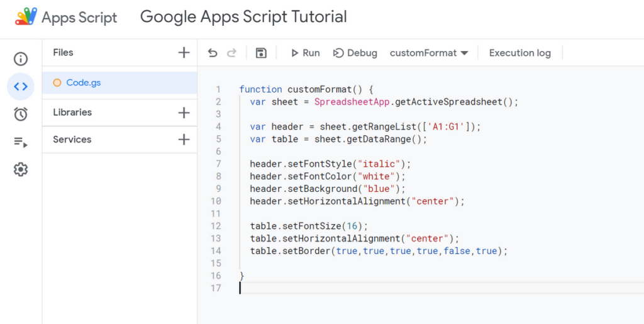Select the Editor code icon

point(21,86)
